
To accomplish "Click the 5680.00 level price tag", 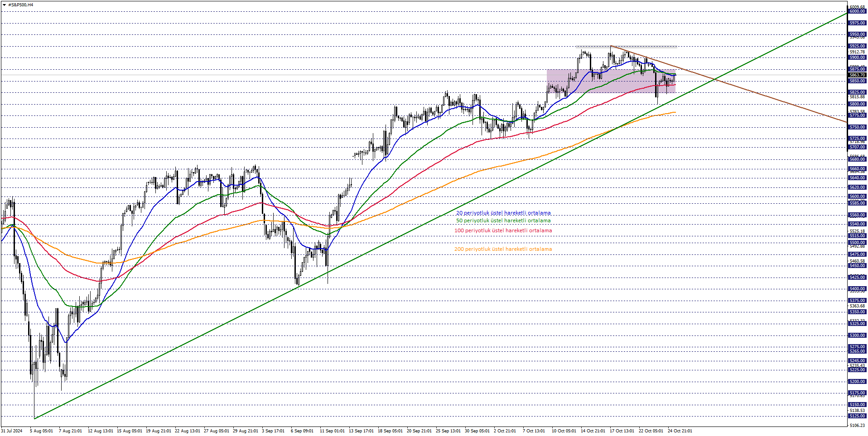I will pos(857,159).
